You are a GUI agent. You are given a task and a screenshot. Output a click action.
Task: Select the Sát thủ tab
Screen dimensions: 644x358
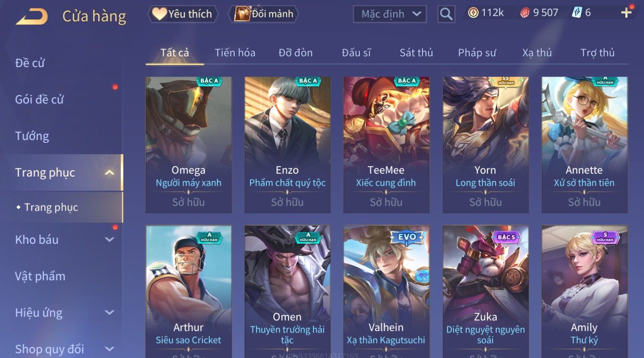(x=416, y=53)
